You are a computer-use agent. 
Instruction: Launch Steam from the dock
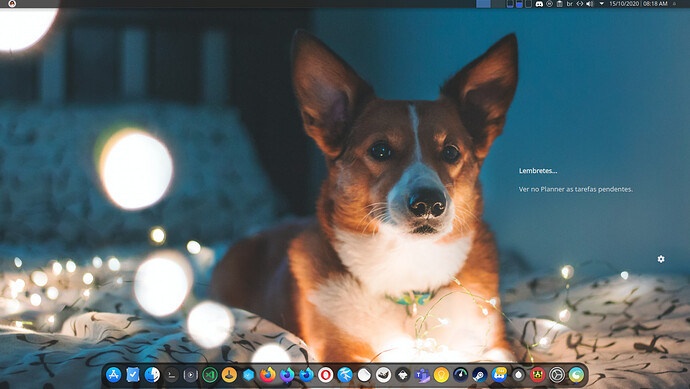[480, 374]
